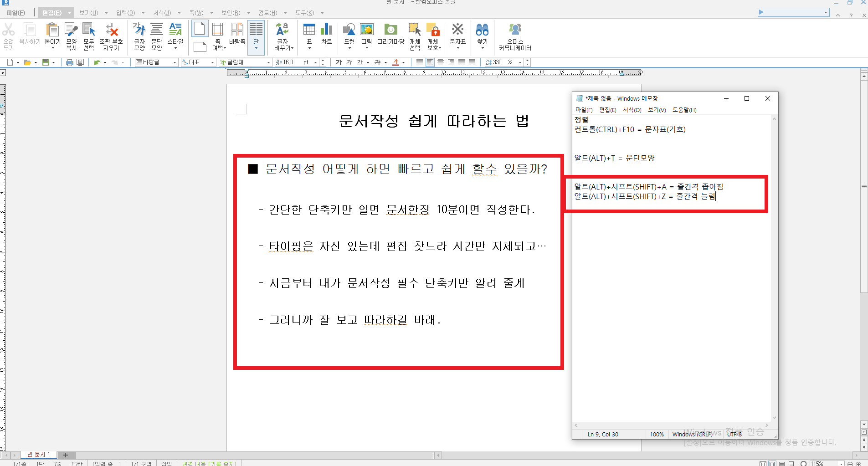Screen dimensions: 868x466
Task: Open 도움말(H) menu in Notepad
Action: [x=684, y=110]
